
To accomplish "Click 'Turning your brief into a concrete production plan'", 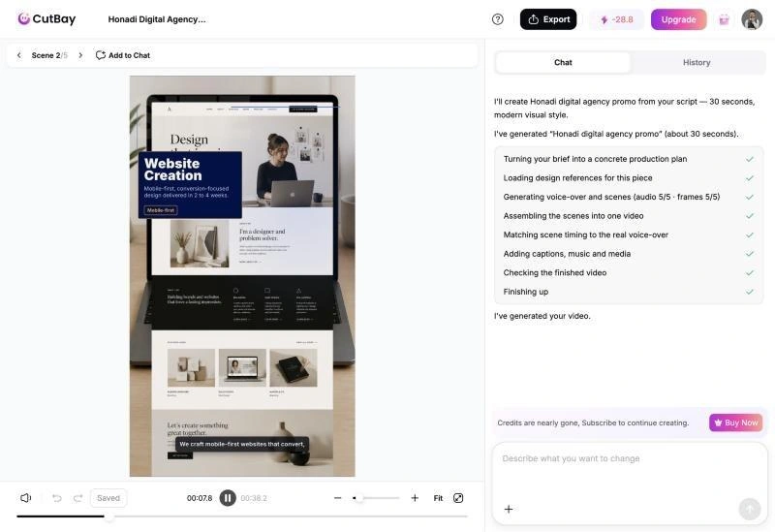I will click(x=595, y=159).
